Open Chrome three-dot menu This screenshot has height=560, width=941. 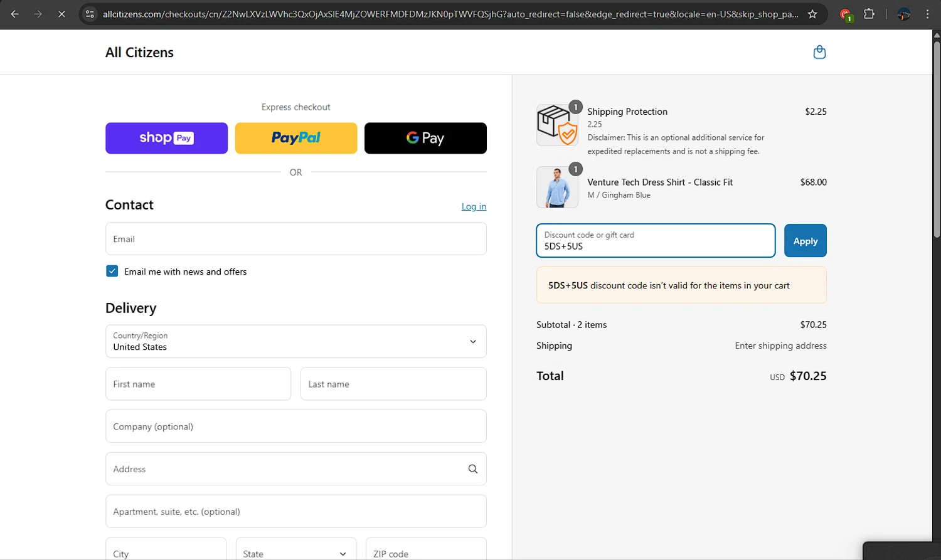tap(927, 14)
